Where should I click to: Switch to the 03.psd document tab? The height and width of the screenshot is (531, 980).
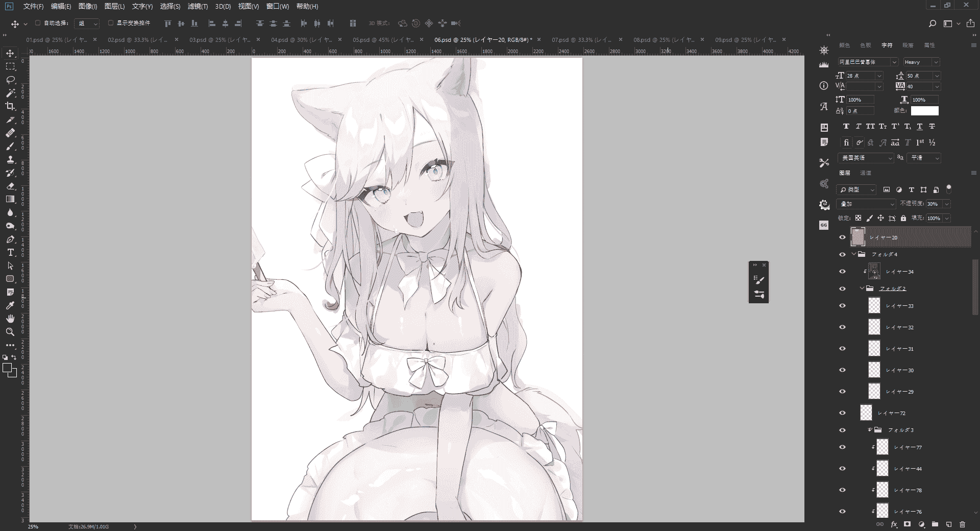(219, 39)
